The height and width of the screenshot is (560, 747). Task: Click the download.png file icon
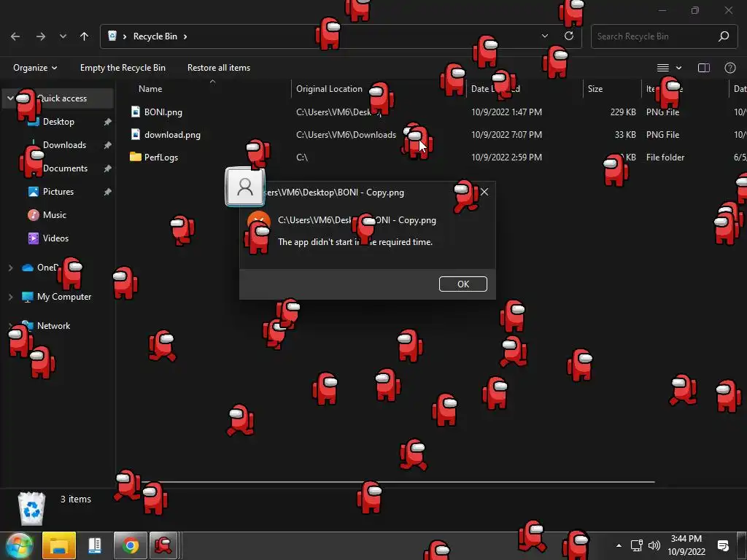pos(135,135)
